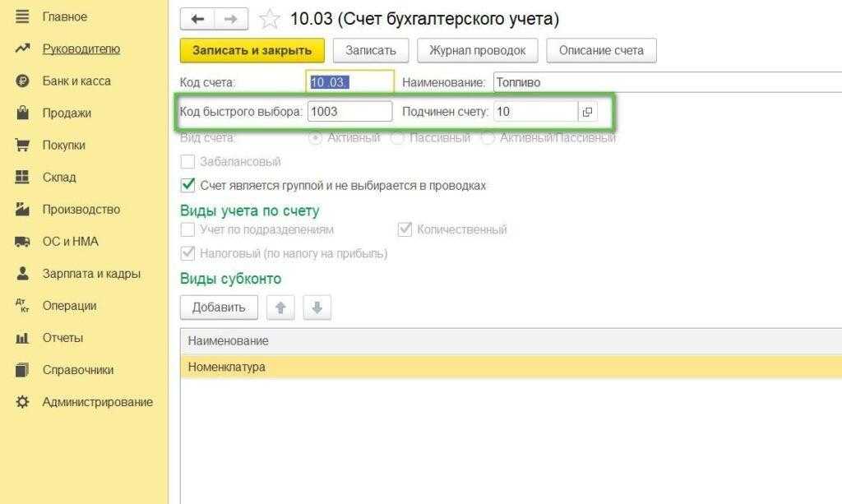Toggle the Количественный checkbox
Viewport: 842px width, 504px height.
tap(405, 230)
